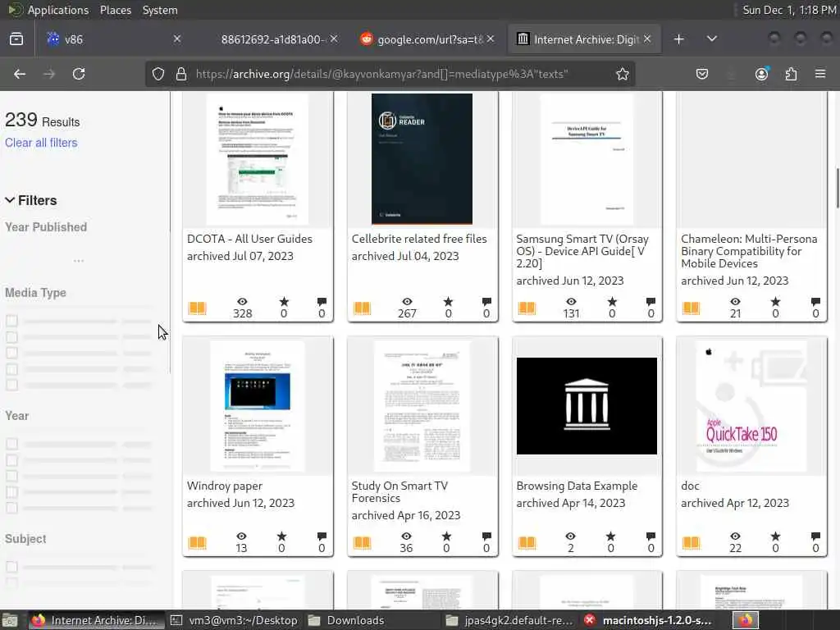
Task: Click the site lock padlock icon
Action: point(181,74)
